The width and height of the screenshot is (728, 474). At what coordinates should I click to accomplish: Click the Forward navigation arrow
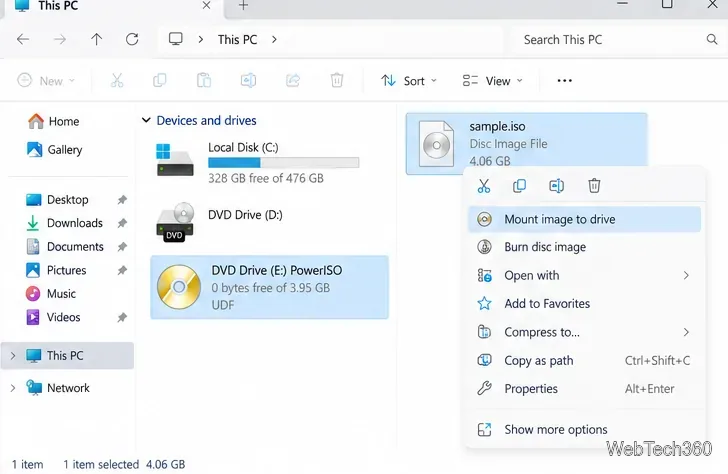59,39
